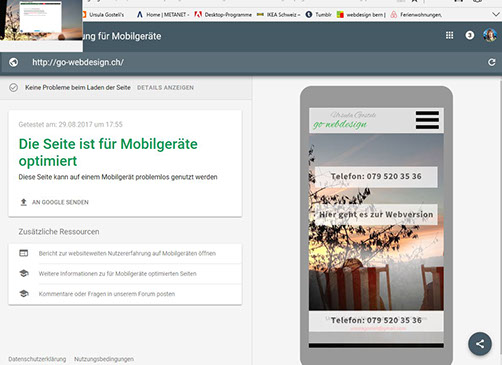Open Weitere Informationen zu optimierten Seiten link

point(118,274)
